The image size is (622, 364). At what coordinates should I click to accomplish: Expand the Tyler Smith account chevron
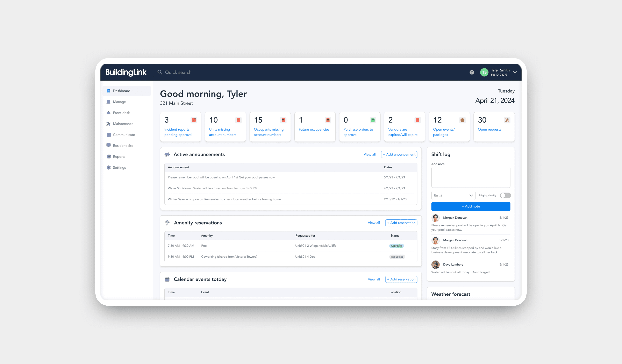(515, 72)
